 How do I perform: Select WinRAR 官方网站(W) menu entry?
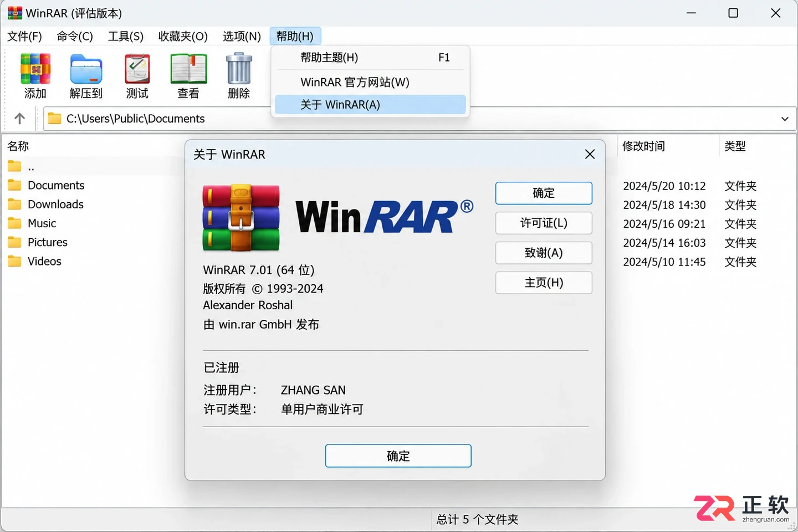[x=370, y=83]
